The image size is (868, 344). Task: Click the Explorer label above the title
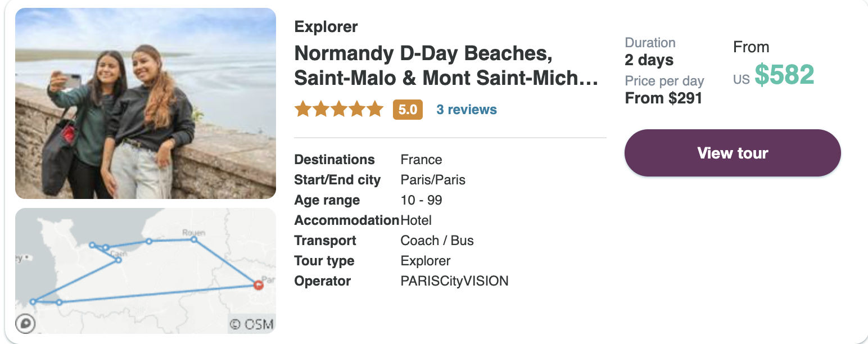(326, 27)
